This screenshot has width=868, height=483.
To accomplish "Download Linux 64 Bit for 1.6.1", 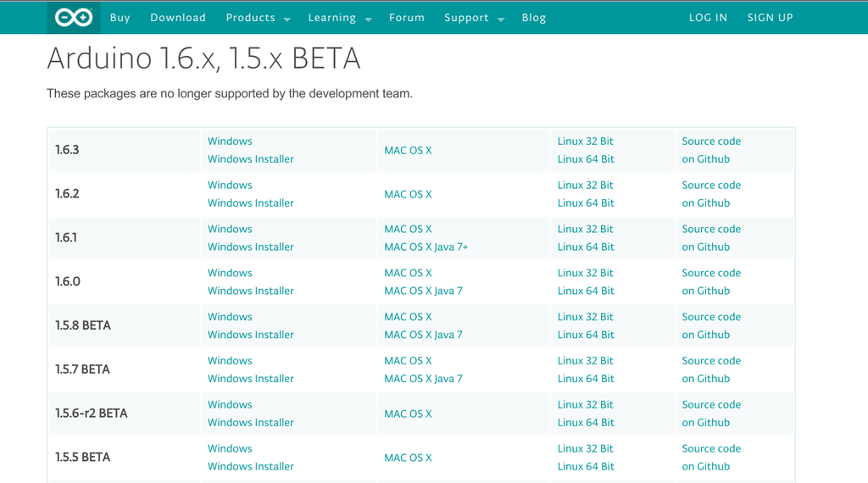I will [x=586, y=247].
